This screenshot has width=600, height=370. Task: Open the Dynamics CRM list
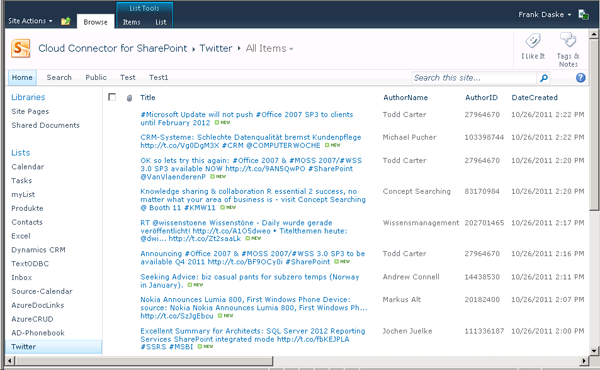coord(38,250)
